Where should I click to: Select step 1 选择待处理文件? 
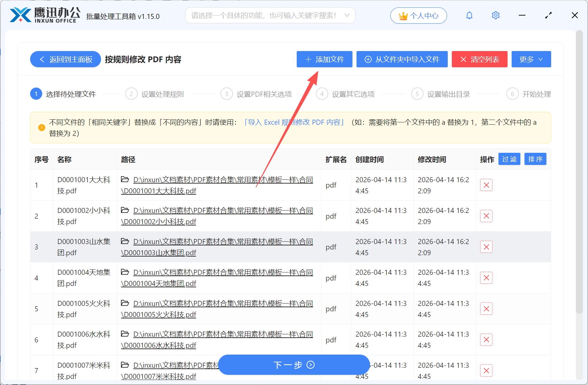[x=64, y=94]
